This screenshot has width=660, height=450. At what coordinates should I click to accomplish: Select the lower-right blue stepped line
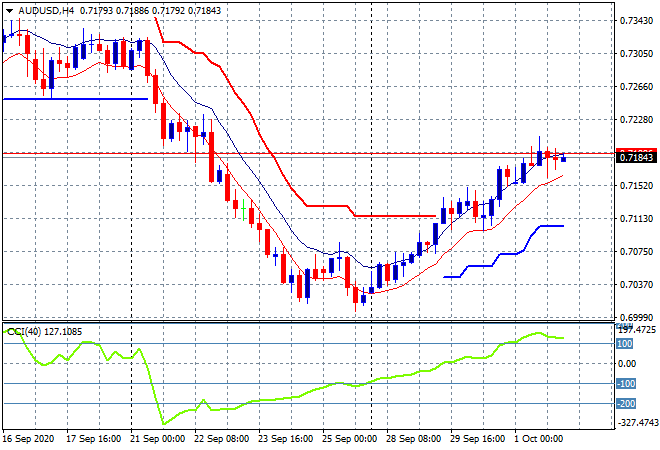480,266
